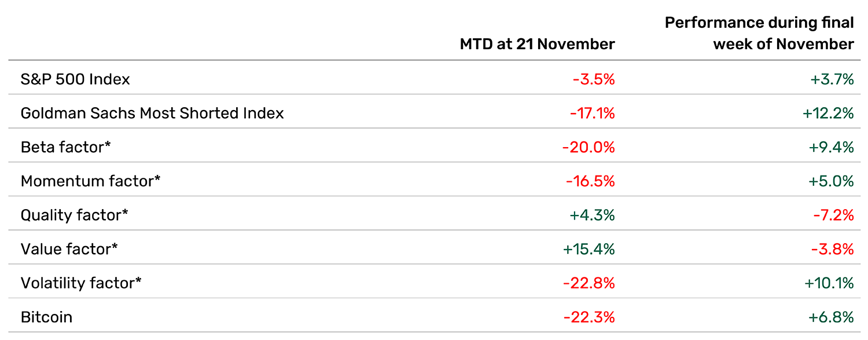Click the Quality factor row label
This screenshot has width=868, height=340.
point(74,215)
